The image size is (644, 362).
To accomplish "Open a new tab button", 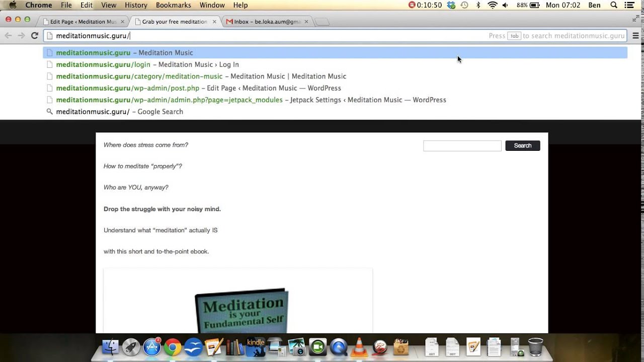I will point(322,22).
